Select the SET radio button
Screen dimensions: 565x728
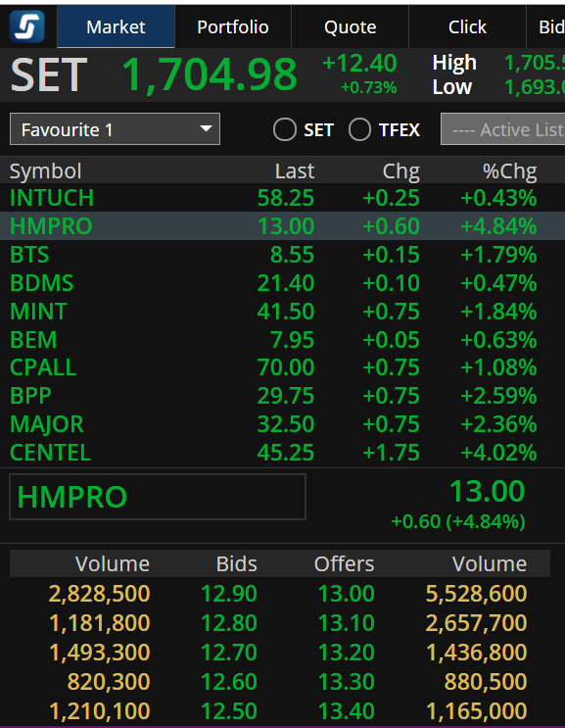coord(285,129)
